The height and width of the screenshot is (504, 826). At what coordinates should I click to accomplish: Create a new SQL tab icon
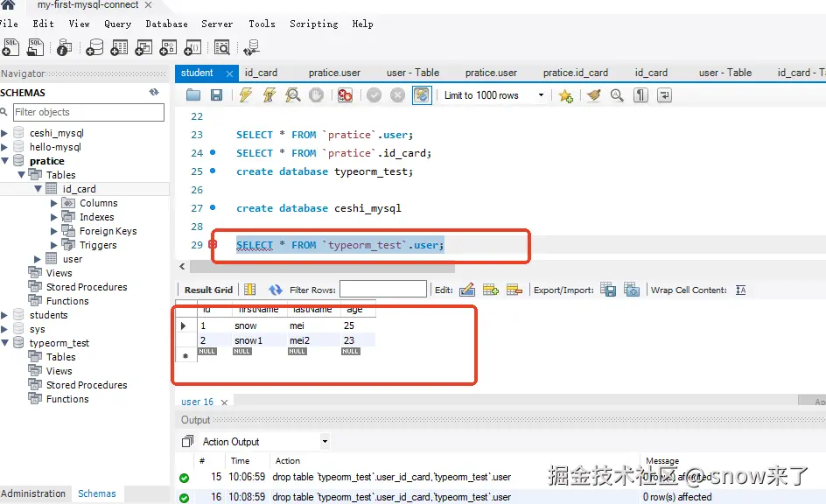10,47
